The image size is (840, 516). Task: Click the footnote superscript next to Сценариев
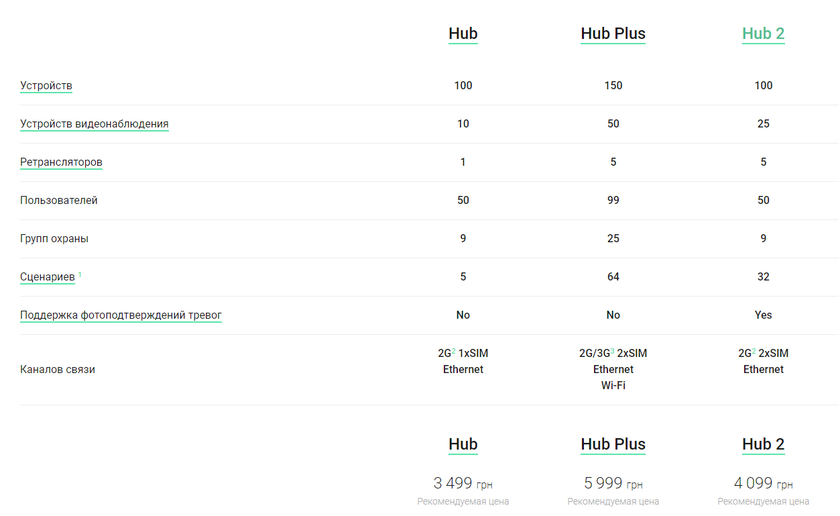80,274
